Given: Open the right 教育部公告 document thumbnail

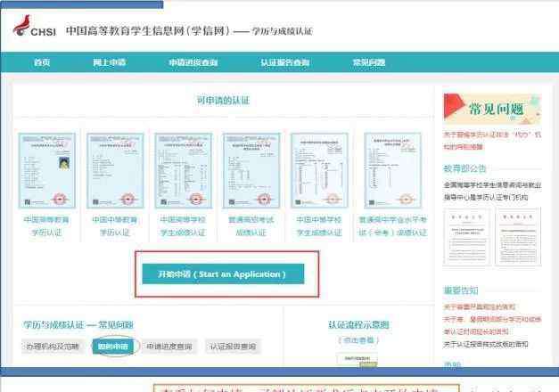Looking at the screenshot, I should click(x=518, y=237).
